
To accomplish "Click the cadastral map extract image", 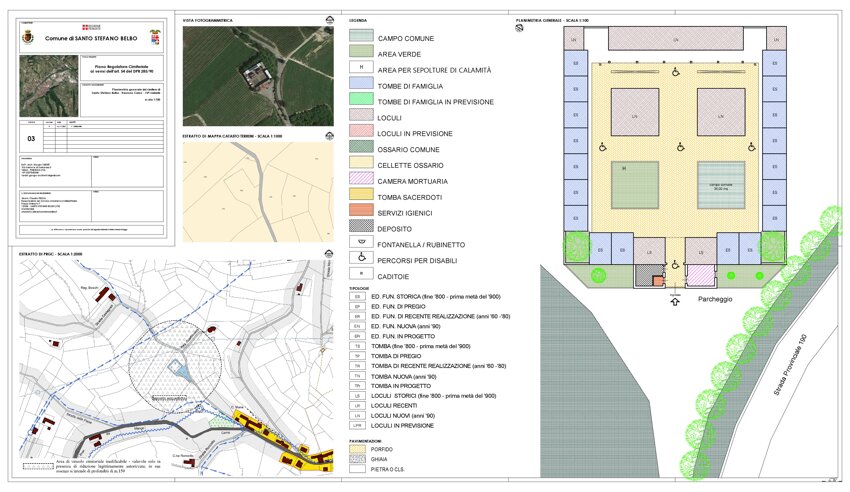I will 258,190.
